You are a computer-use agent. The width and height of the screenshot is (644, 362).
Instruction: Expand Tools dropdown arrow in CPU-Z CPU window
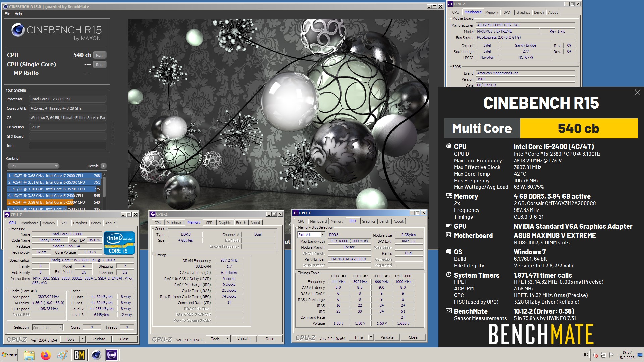[82, 339]
